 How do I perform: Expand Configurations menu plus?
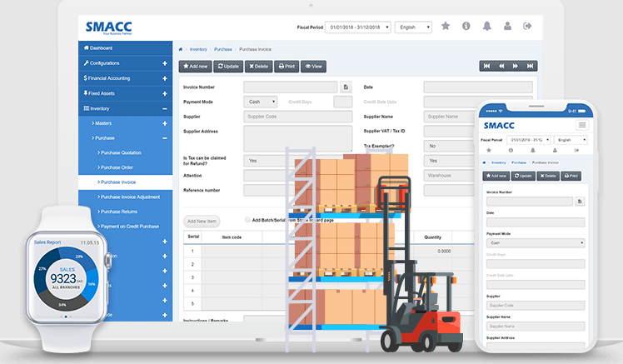click(x=164, y=63)
